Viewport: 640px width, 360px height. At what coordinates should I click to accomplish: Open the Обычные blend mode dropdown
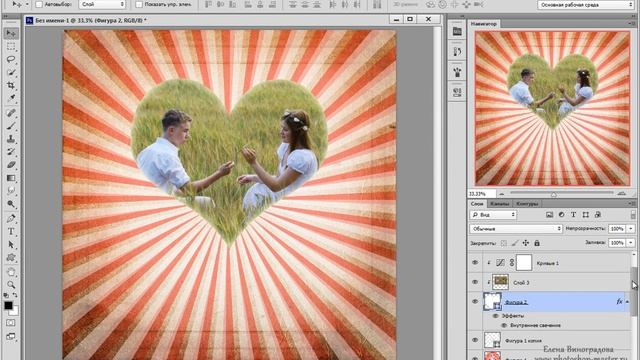click(x=516, y=229)
